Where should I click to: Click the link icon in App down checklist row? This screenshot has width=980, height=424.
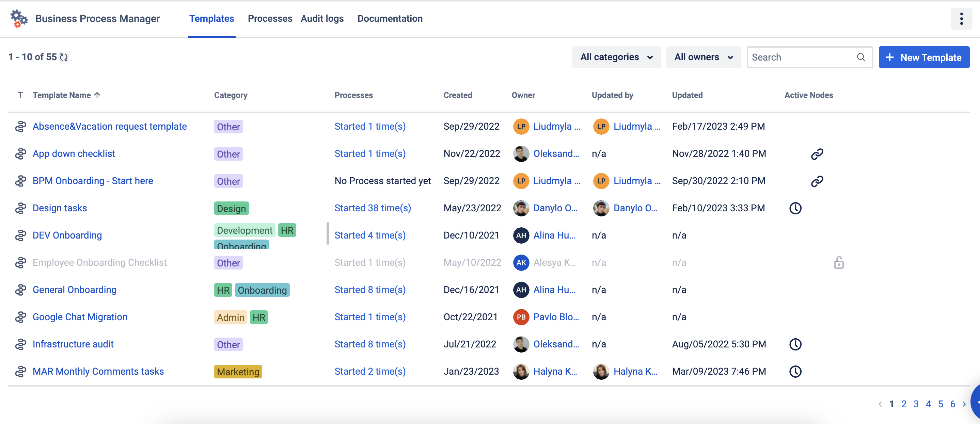pyautogui.click(x=817, y=154)
